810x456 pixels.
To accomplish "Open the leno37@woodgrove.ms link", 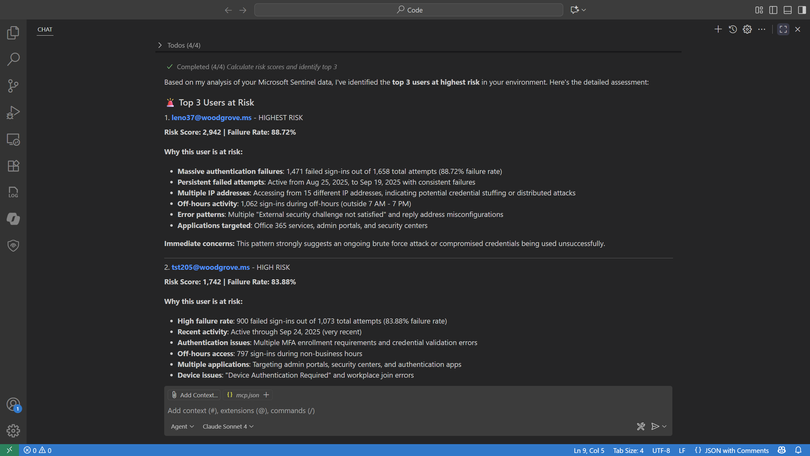I will click(211, 118).
